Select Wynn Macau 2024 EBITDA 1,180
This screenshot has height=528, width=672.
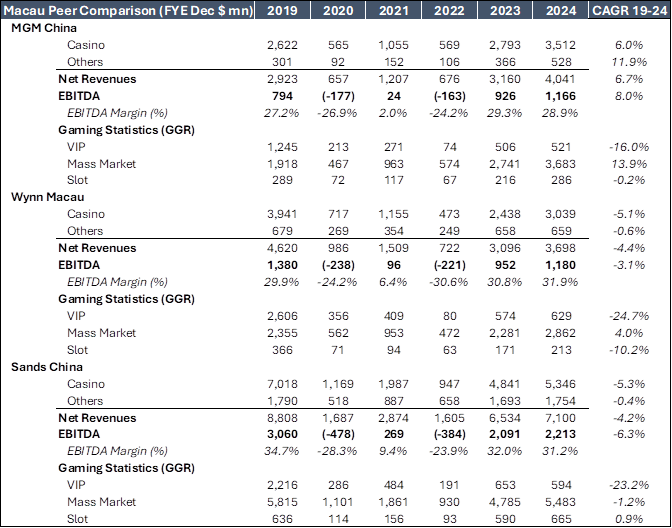click(x=561, y=265)
